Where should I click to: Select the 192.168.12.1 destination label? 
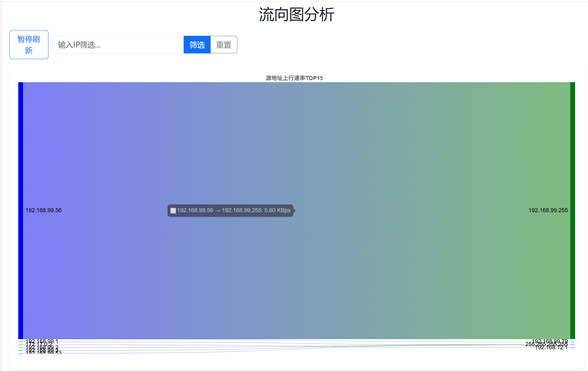pyautogui.click(x=551, y=347)
